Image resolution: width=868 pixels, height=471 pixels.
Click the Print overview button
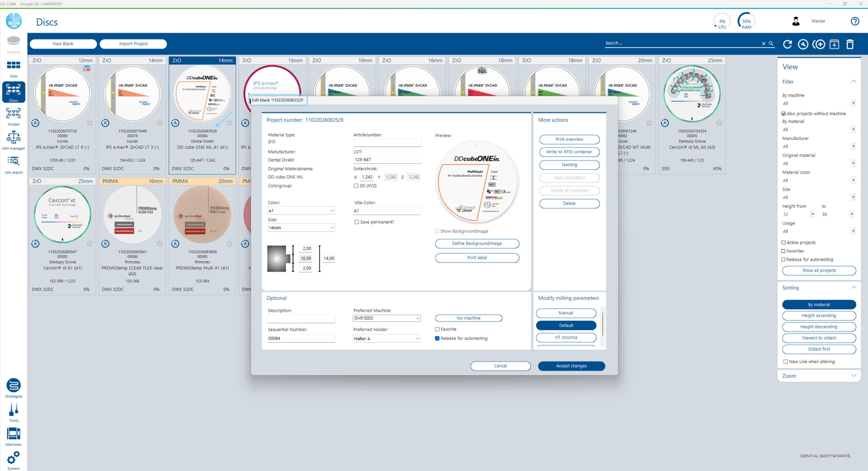coord(569,139)
